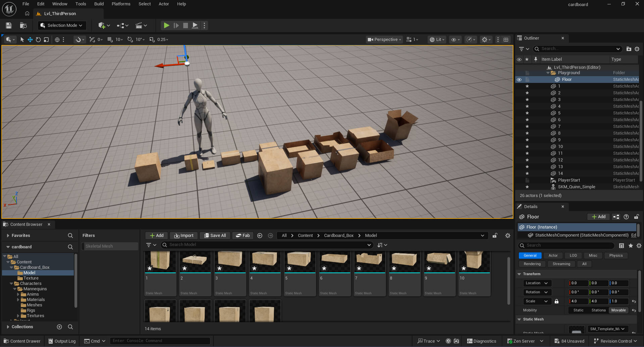Open the Blueprint/component editor icon in Details
Image resolution: width=644 pixels, height=347 pixels.
616,217
